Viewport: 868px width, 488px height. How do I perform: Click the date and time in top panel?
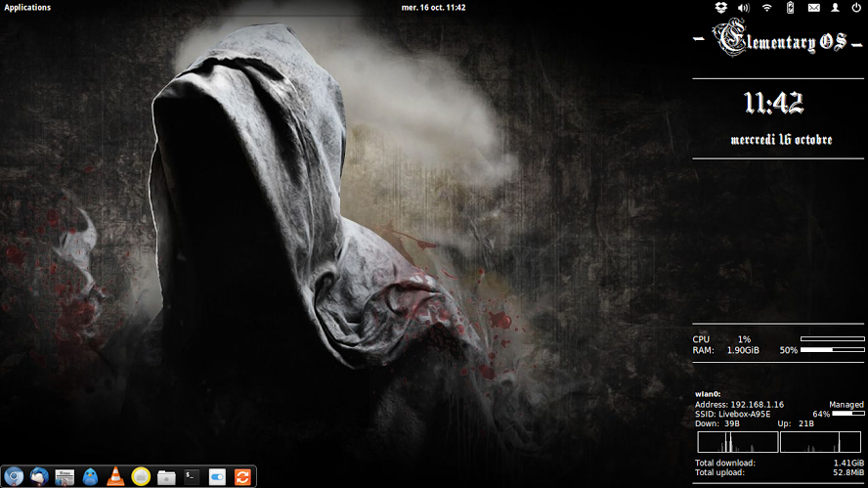(x=433, y=8)
